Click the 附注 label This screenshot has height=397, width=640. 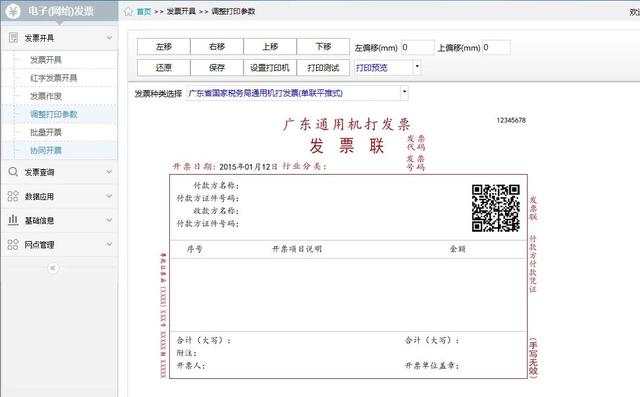pos(187,353)
